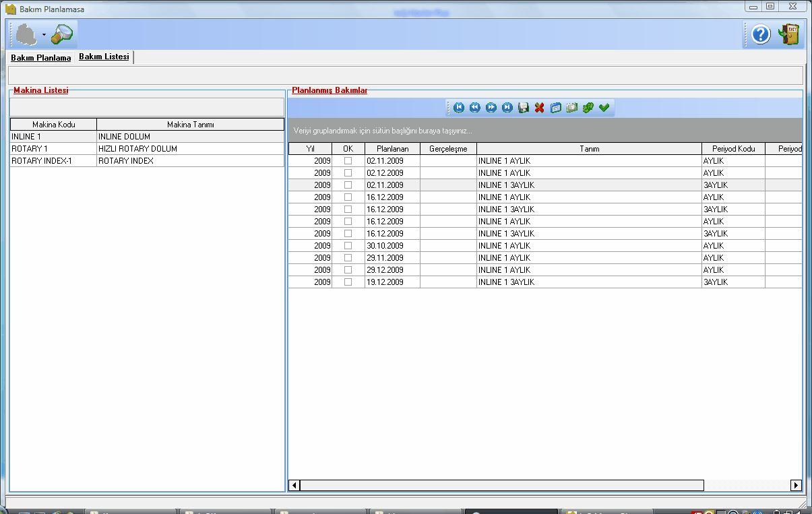Click the Makina Kodu column header
The height and width of the screenshot is (514, 812).
click(53, 125)
